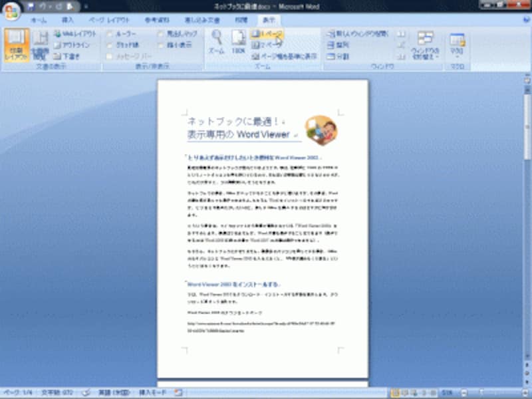The width and height of the screenshot is (532, 399).
Task: Switch to full screen reading view
Action: pos(40,45)
